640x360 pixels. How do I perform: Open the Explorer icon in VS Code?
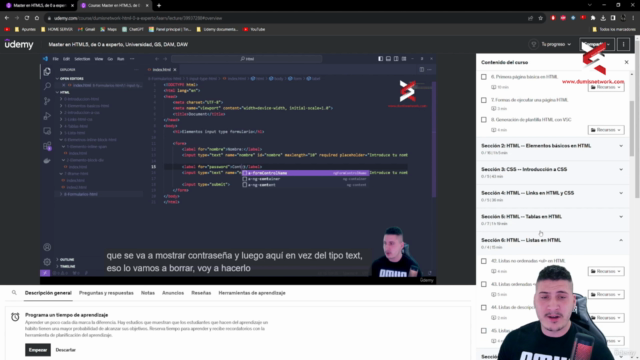47,72
